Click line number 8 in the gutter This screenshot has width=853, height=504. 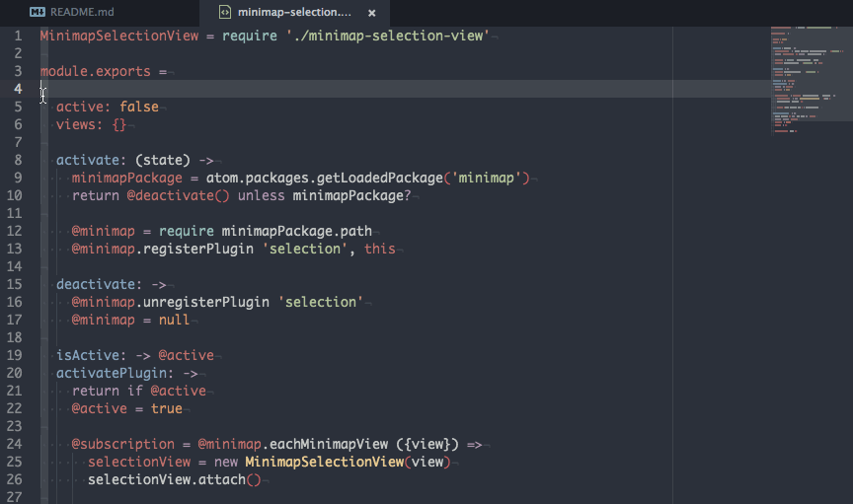(18, 160)
